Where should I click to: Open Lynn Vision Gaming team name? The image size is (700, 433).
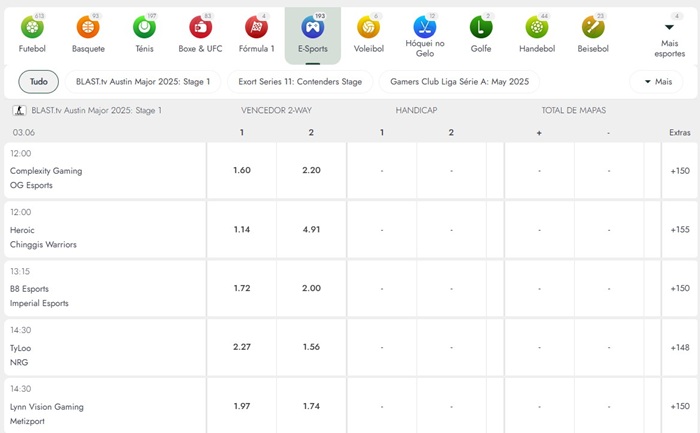[47, 407]
